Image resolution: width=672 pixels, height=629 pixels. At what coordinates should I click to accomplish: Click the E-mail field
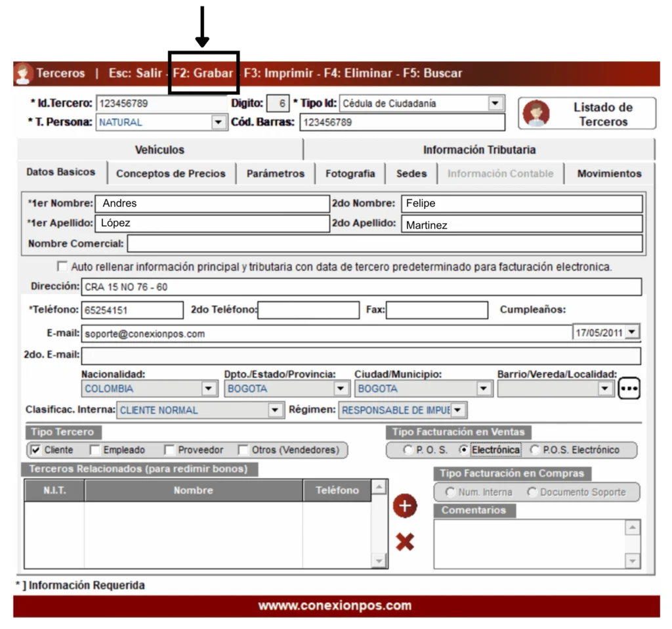click(x=327, y=334)
